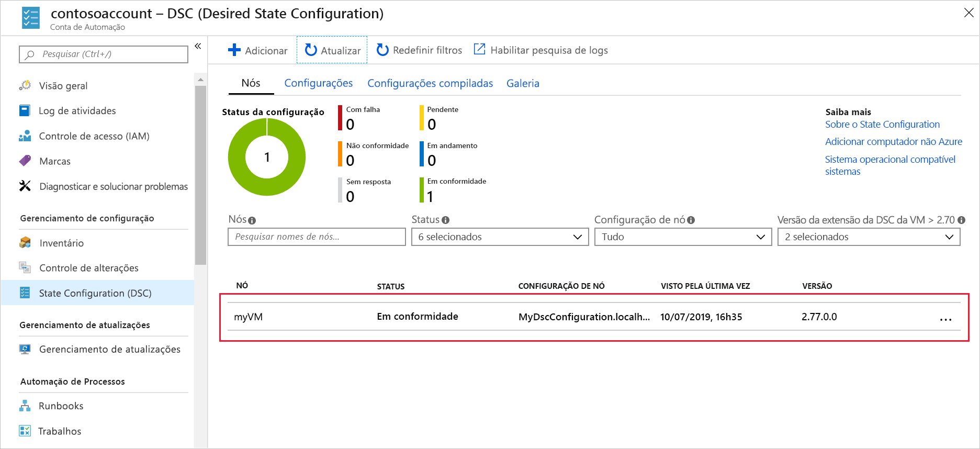Open Sistema operacional compatível sistemas link
Screen dimensions: 980x449
pyautogui.click(x=889, y=165)
